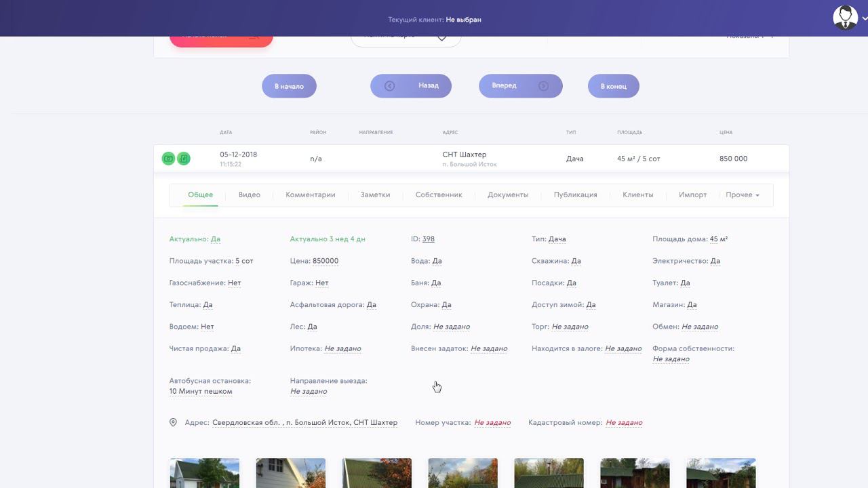Click the Асфальтовая дорога value Да
The image size is (868, 488).
pos(372,305)
